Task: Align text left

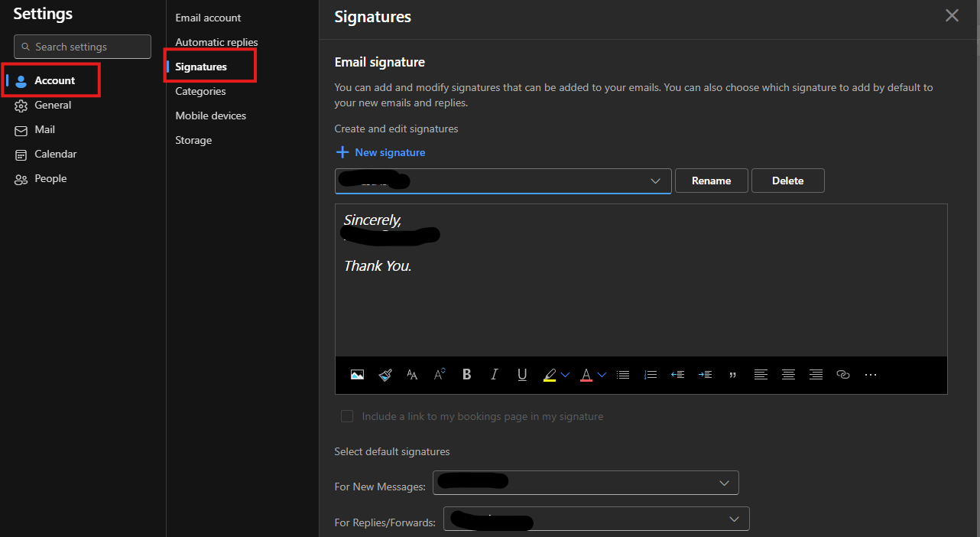Action: pos(761,375)
